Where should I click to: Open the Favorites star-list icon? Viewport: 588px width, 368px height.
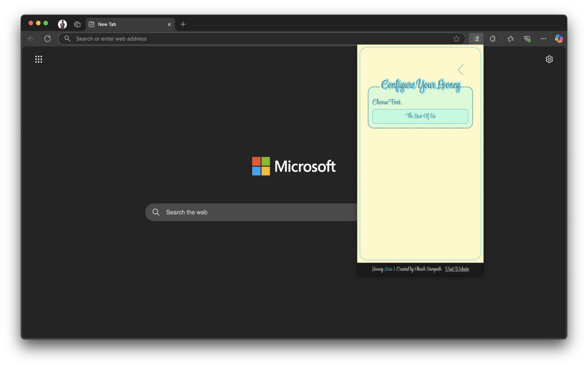click(x=510, y=39)
